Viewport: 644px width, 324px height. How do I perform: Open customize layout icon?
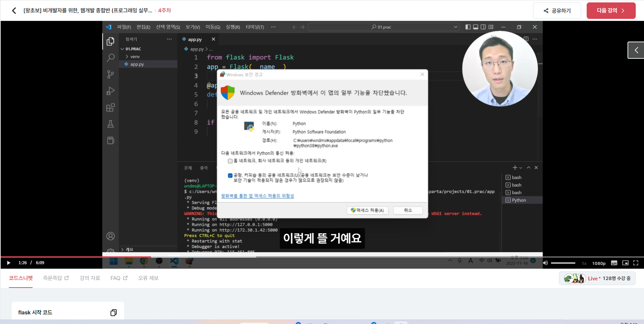[x=491, y=27]
